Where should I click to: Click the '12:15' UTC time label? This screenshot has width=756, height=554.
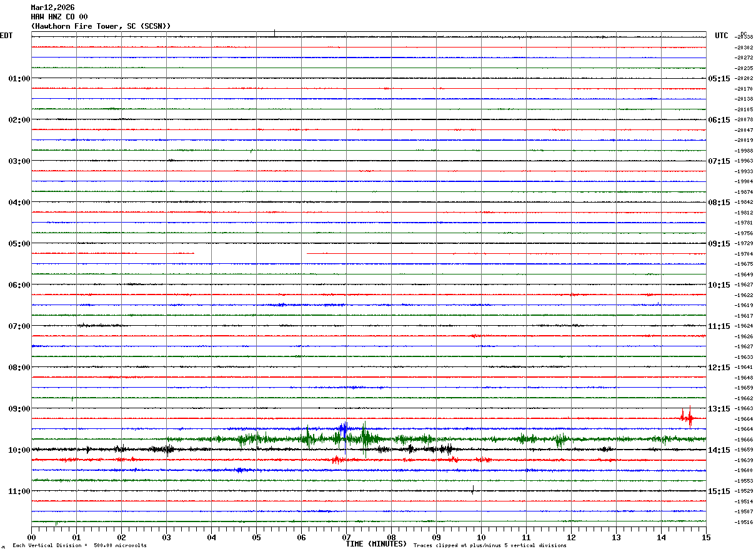click(719, 368)
